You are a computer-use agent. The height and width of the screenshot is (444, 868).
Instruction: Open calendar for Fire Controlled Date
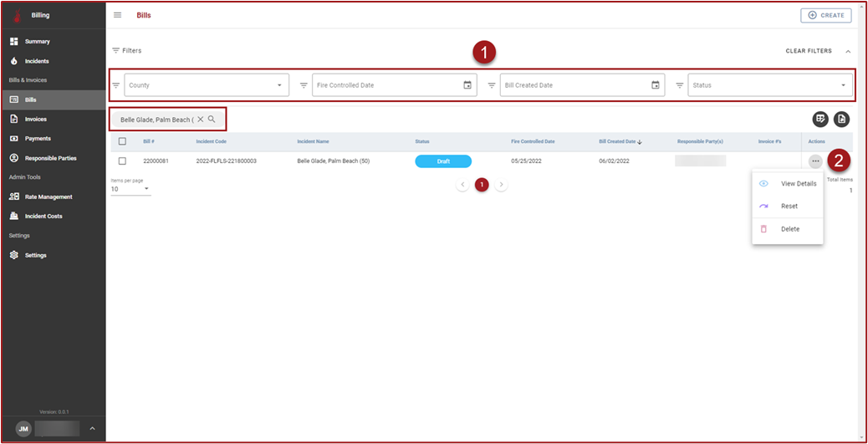click(467, 85)
